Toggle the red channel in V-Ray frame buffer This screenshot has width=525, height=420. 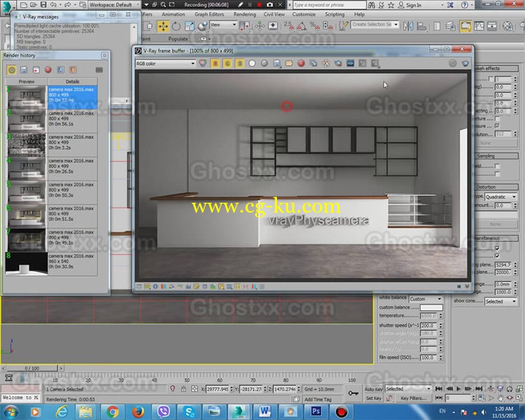click(215, 63)
